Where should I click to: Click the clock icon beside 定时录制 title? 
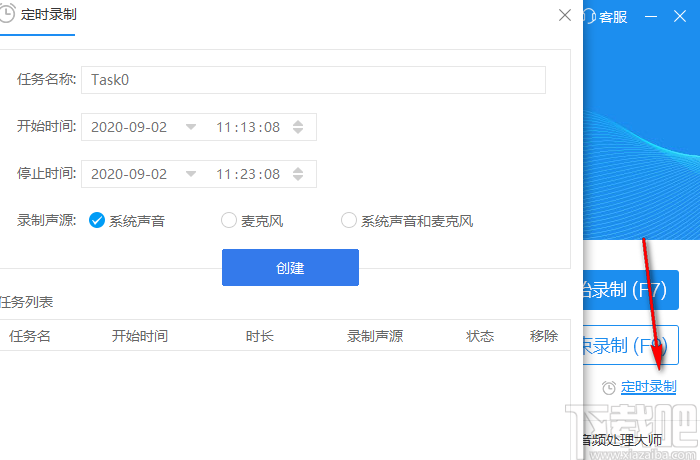pos(7,14)
